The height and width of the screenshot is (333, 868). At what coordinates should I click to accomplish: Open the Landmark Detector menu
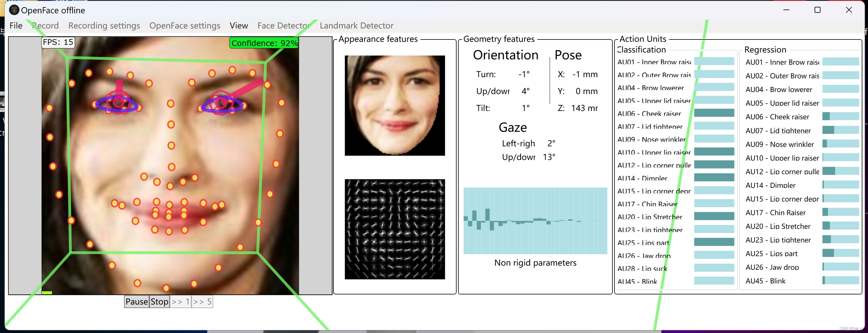point(357,26)
